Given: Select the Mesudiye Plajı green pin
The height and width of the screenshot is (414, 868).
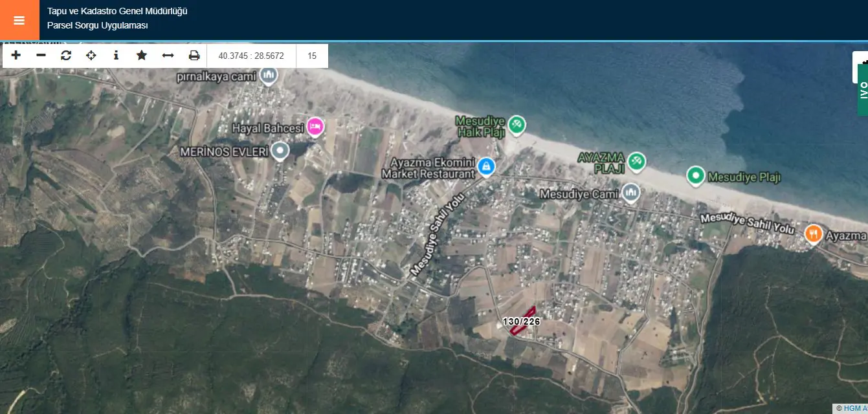Looking at the screenshot, I should coord(696,176).
